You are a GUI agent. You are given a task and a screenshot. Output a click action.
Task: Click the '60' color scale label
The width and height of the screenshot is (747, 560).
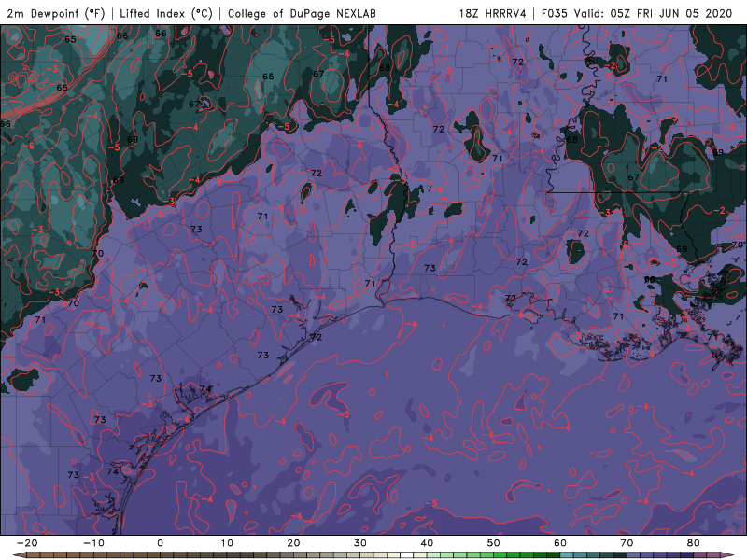(x=560, y=543)
